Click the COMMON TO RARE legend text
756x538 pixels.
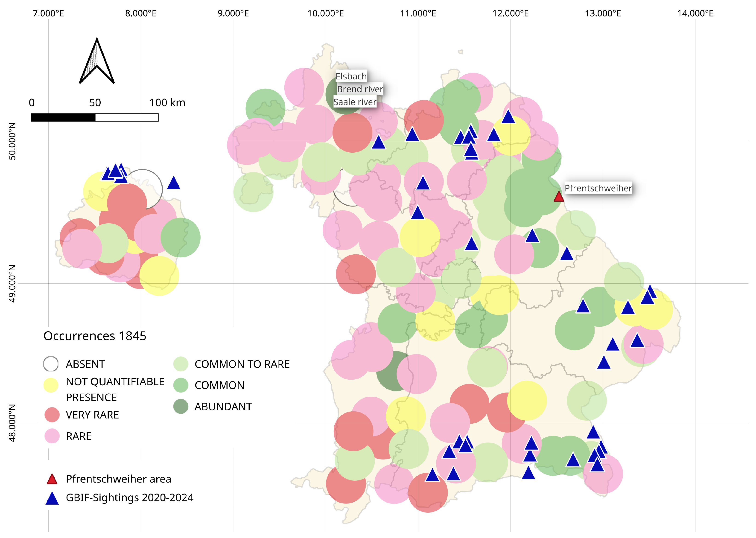click(x=242, y=364)
